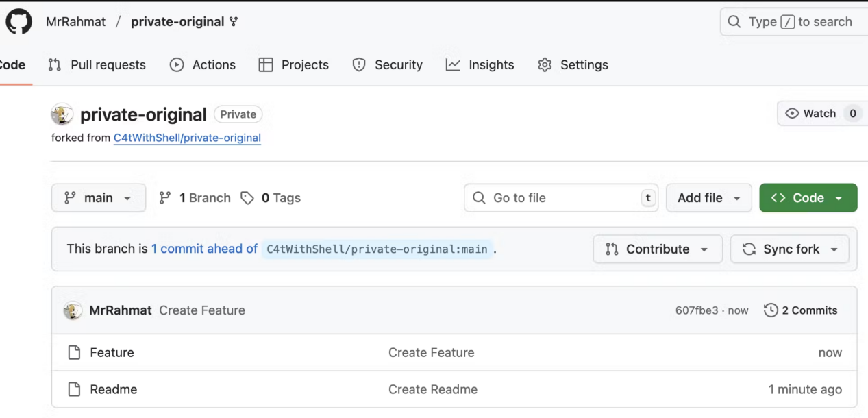Switch to the Pull requests tab
868x418 pixels.
97,65
